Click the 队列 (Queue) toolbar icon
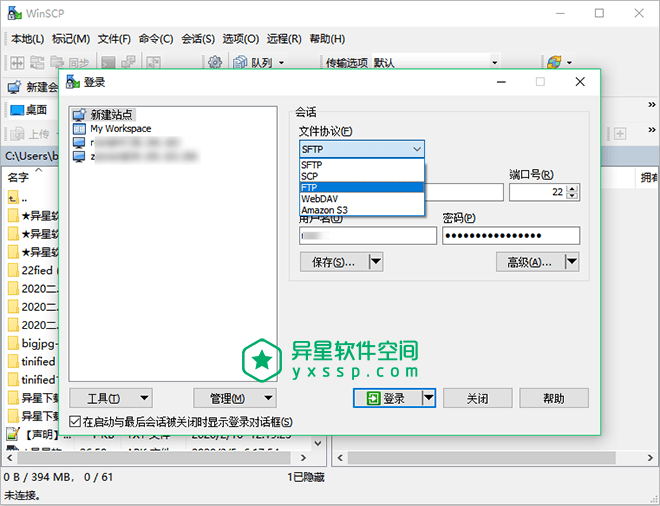660x506 pixels. coord(241,63)
